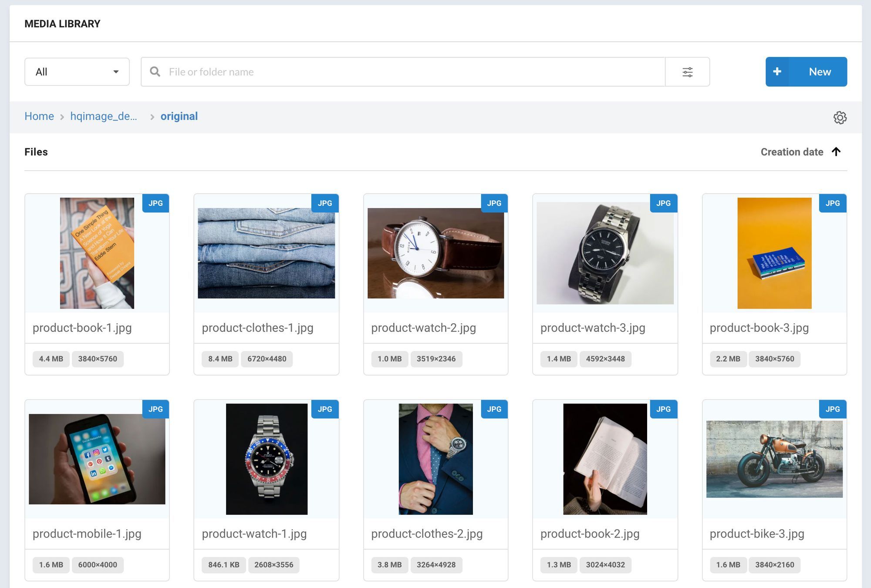Click the product-bike-3.jpg file name
Viewport: 871px width, 588px height.
pyautogui.click(x=757, y=534)
